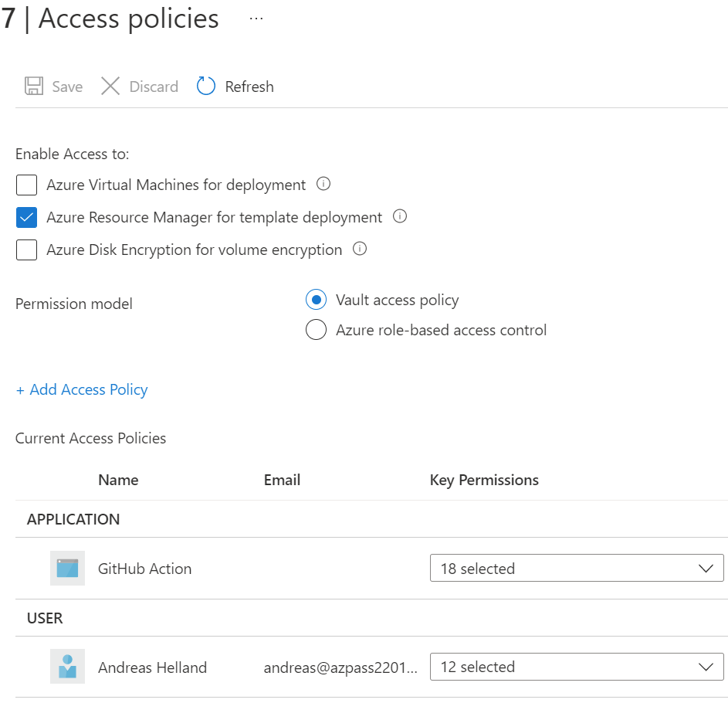Screen dimensions: 728x703
Task: Click the Refresh button label
Action: click(249, 87)
